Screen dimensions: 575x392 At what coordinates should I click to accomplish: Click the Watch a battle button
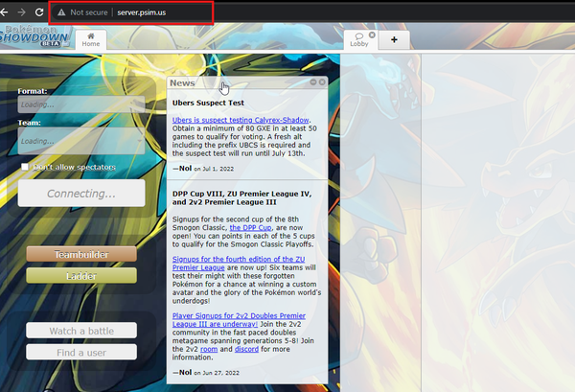(x=81, y=331)
